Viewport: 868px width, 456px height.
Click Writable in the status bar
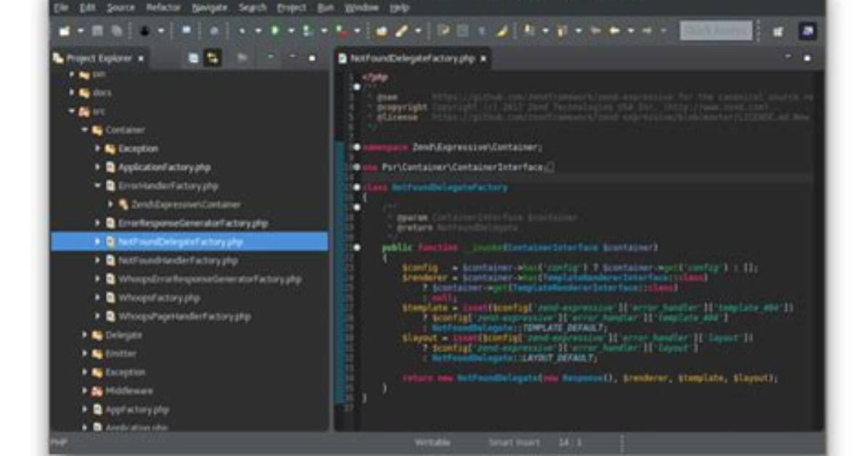coord(433,442)
